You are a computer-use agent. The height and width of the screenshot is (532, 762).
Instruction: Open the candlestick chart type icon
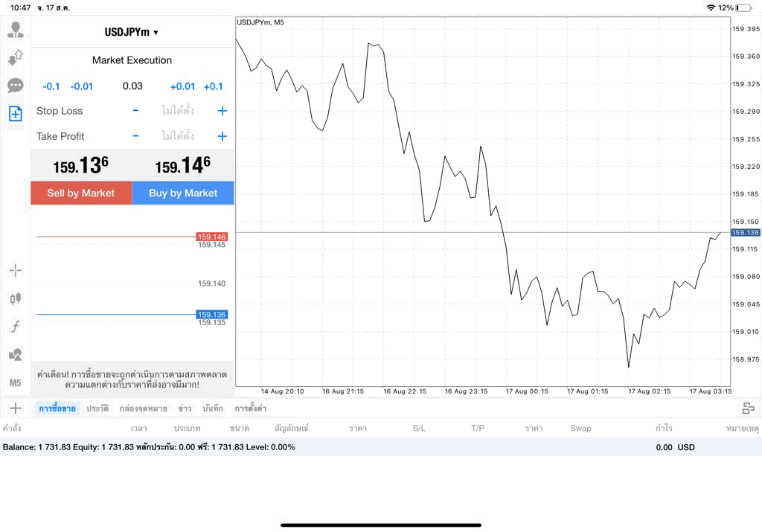[16, 298]
